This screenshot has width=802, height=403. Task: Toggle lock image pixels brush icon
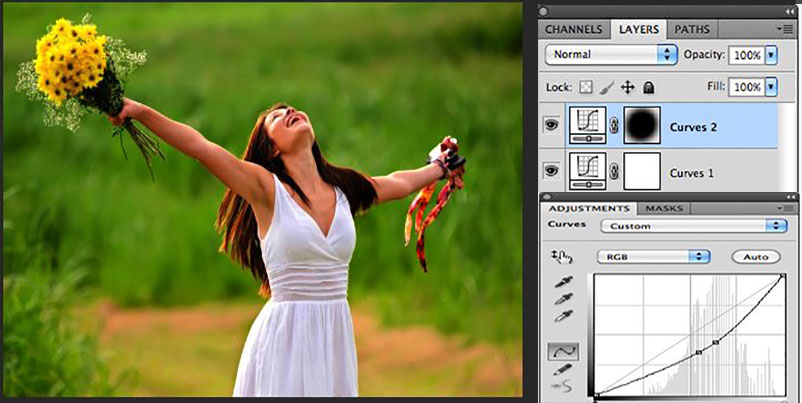(607, 87)
